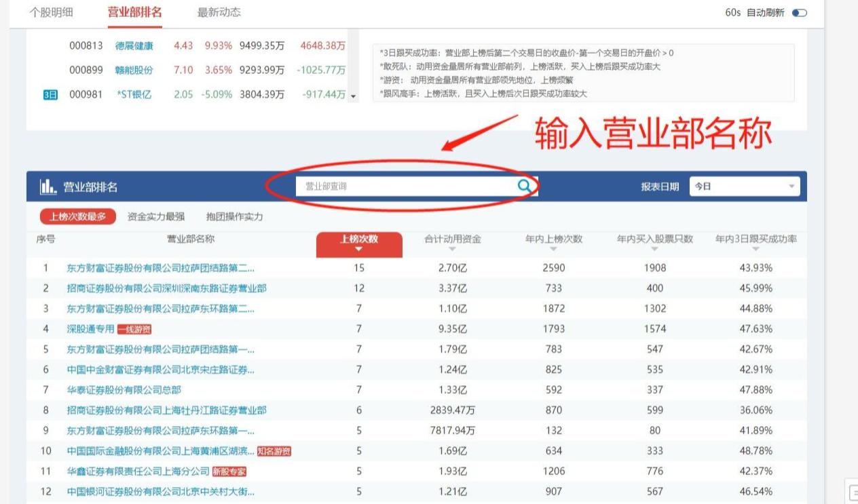This screenshot has height=504, width=858.
Task: Click the 序号 column header
Action: click(x=45, y=239)
